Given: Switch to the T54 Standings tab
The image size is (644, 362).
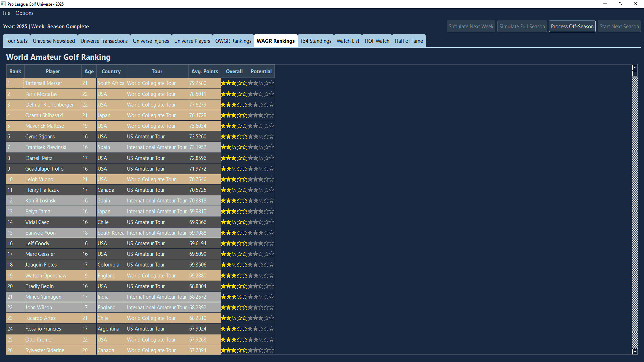Looking at the screenshot, I should click(x=316, y=41).
